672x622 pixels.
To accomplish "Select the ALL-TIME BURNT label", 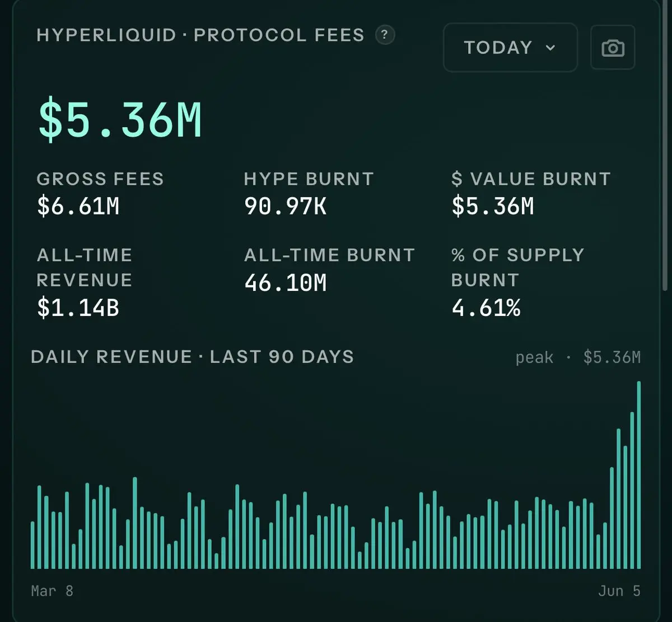I will coord(329,255).
